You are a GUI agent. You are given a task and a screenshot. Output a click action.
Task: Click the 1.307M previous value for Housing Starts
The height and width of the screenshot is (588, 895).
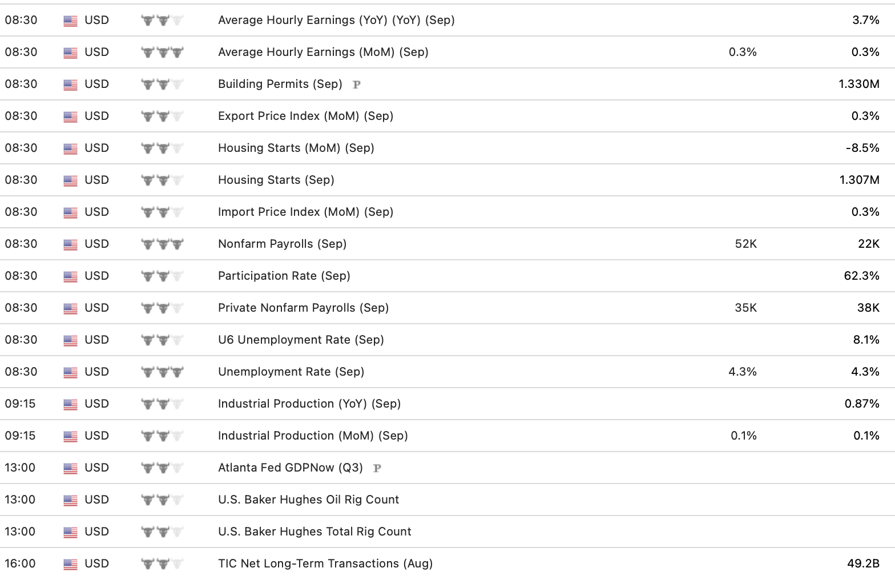click(x=859, y=180)
